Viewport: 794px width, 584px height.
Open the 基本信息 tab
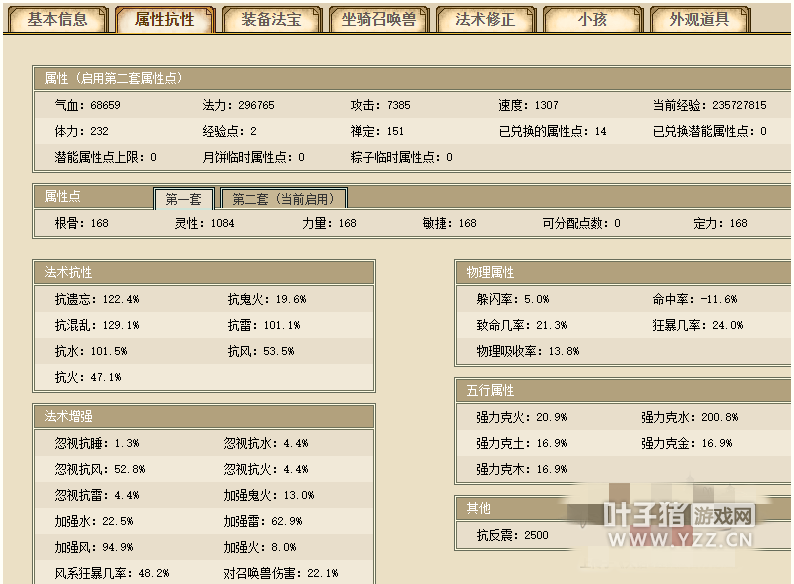click(x=57, y=19)
